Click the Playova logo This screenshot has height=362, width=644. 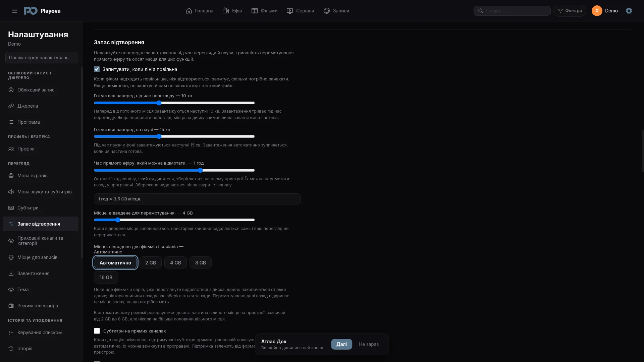pyautogui.click(x=42, y=11)
